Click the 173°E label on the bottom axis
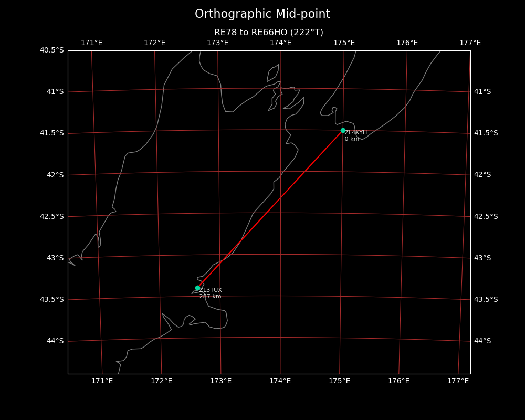The width and height of the screenshot is (525, 420). [x=220, y=381]
